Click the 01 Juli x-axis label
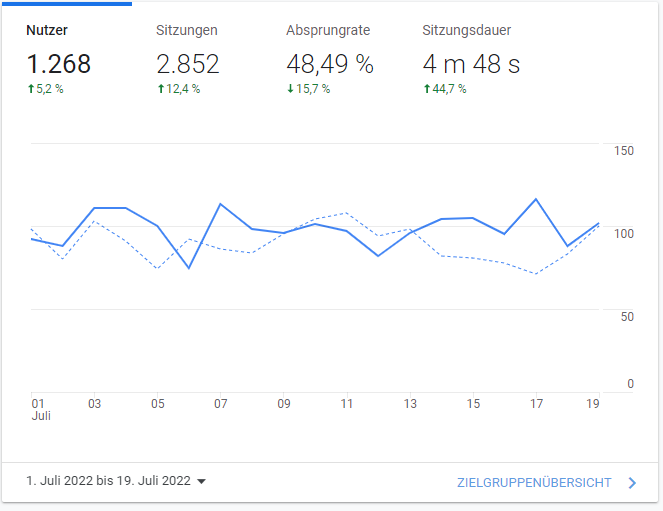663x511 pixels. [39, 410]
